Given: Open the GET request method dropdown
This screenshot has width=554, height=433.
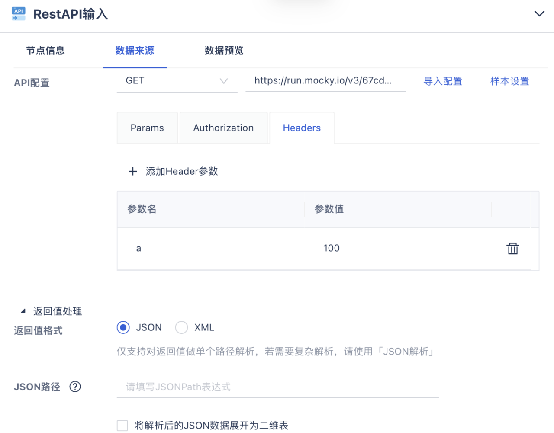Looking at the screenshot, I should [177, 81].
